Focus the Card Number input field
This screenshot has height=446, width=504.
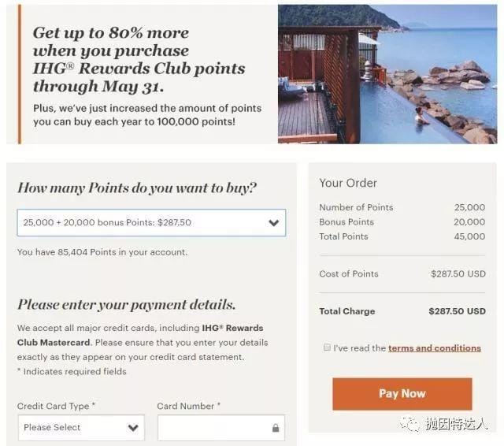[213, 428]
